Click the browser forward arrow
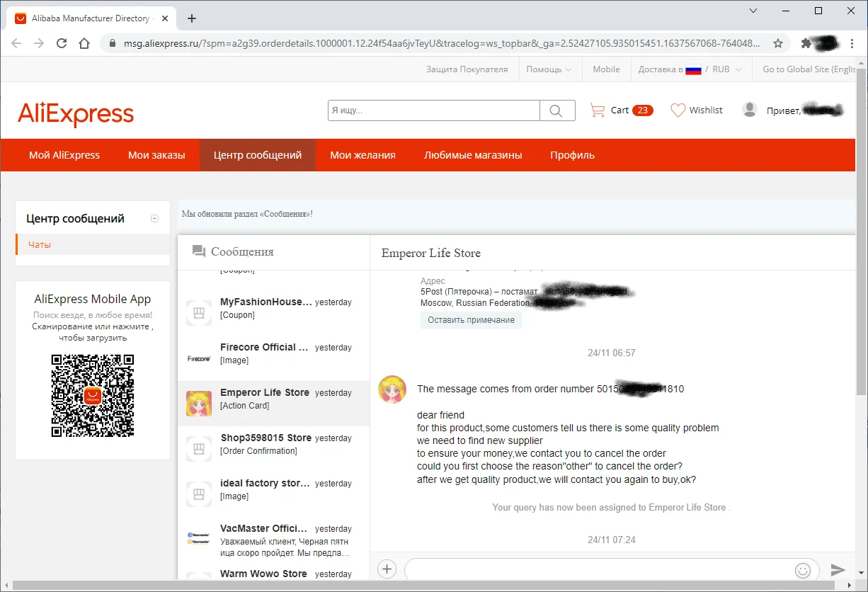 [39, 43]
